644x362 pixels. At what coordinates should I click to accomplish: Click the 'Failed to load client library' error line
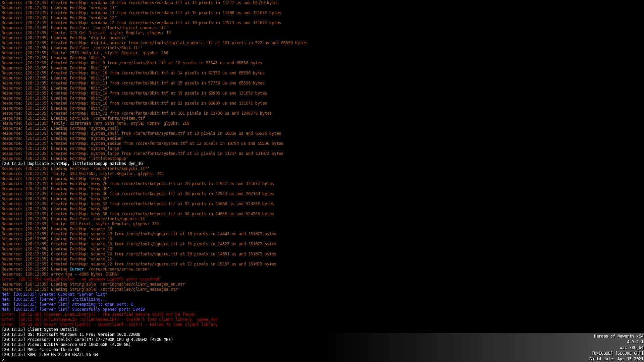pyautogui.click(x=110, y=324)
